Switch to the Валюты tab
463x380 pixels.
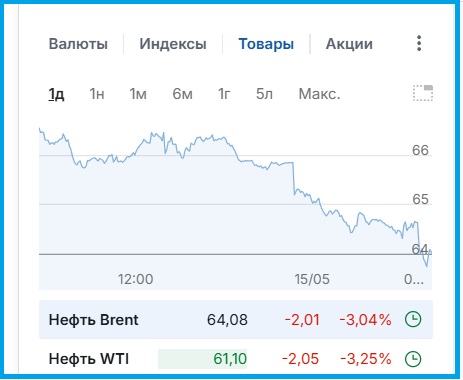[78, 44]
